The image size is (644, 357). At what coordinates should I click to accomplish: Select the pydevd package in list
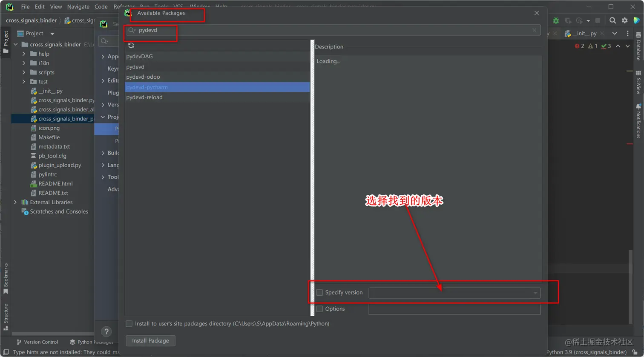(217, 67)
